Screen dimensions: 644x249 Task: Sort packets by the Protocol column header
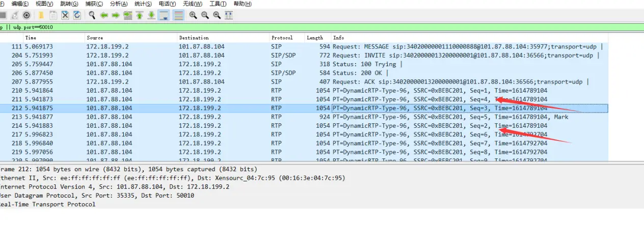[282, 38]
